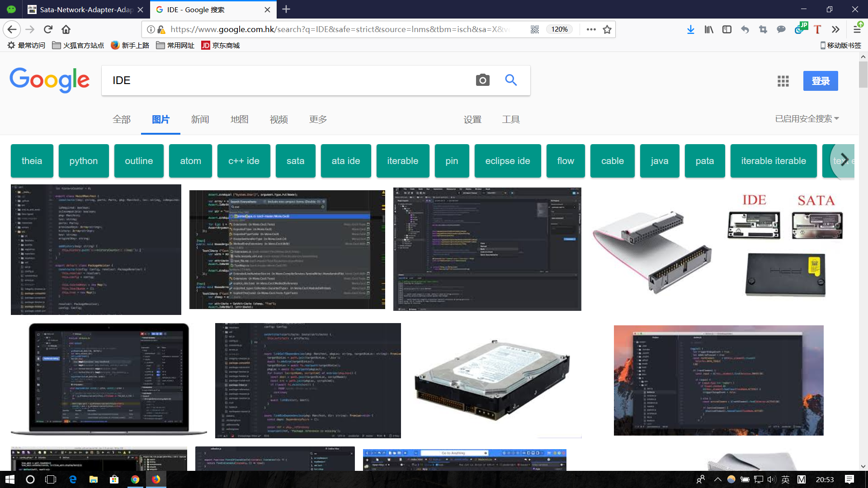Viewport: 868px width, 488px height.
Task: Expand the SafeSearch enabled dropdown
Action: 807,119
